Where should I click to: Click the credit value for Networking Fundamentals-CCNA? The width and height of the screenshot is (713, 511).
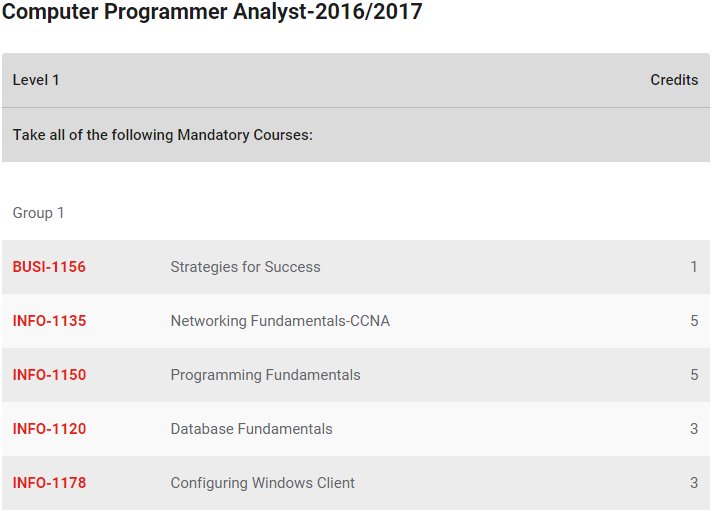tap(694, 321)
